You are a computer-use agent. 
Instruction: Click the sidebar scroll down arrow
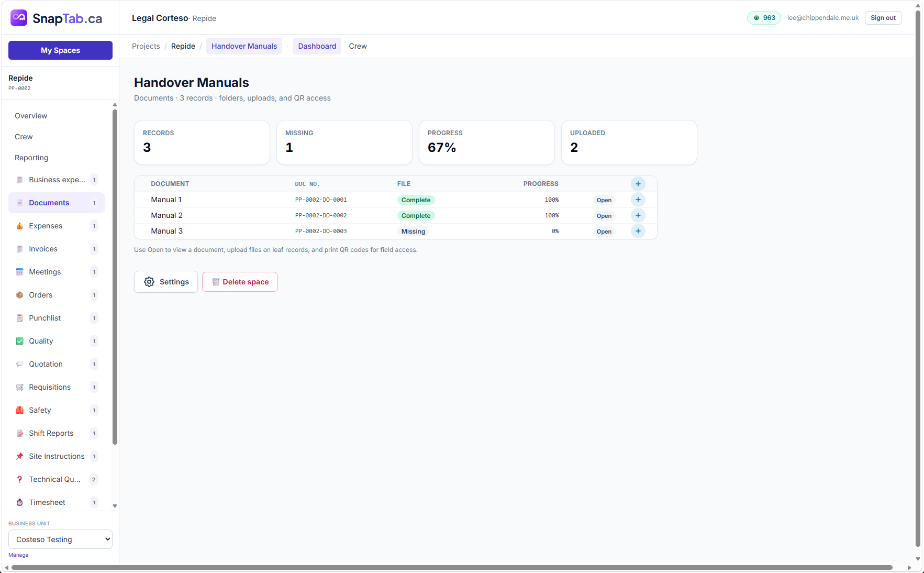(x=115, y=506)
